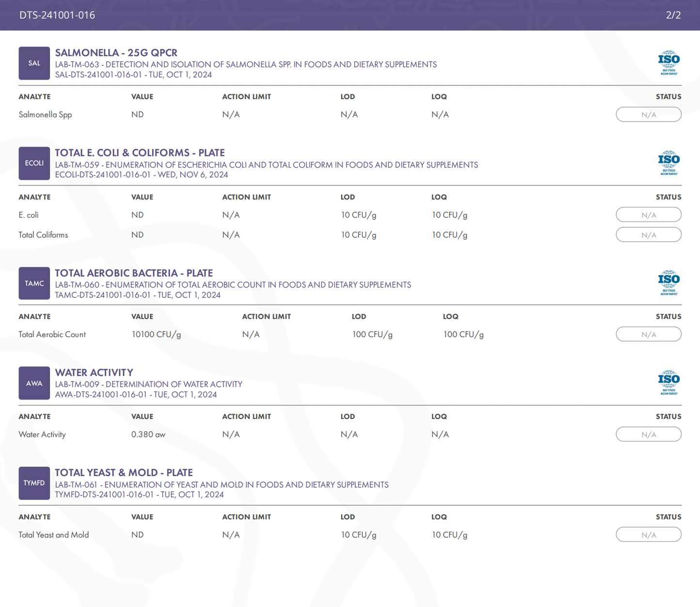
Task: Click the AWA water activity badge
Action: [x=34, y=383]
